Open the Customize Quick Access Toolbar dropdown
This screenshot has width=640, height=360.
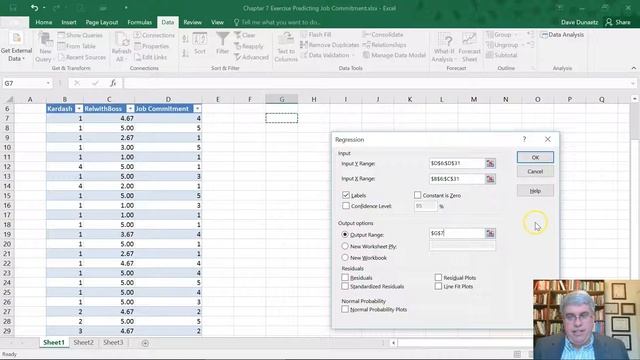[126, 8]
